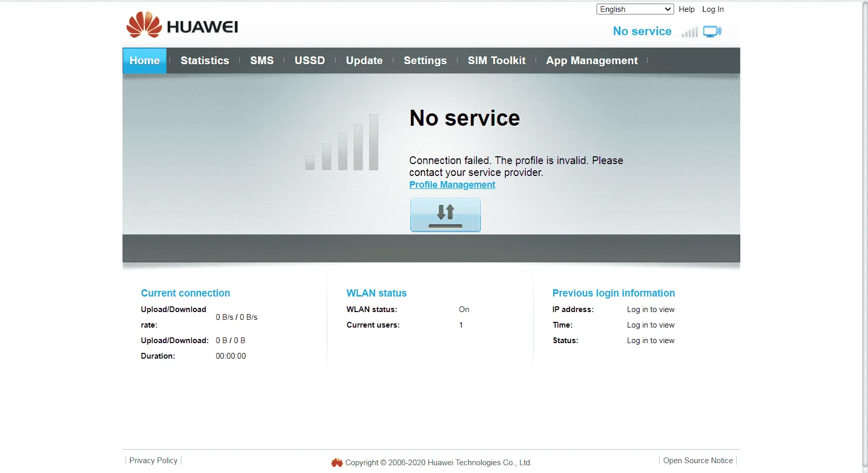This screenshot has height=473, width=868.
Task: Click the WLAN status On value
Action: [x=464, y=309]
